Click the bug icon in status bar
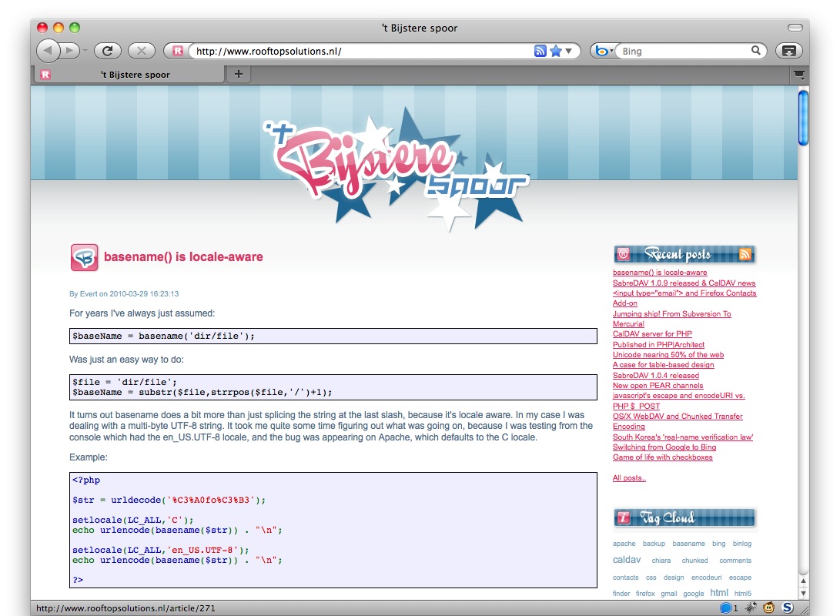The height and width of the screenshot is (616, 840). pos(751,608)
